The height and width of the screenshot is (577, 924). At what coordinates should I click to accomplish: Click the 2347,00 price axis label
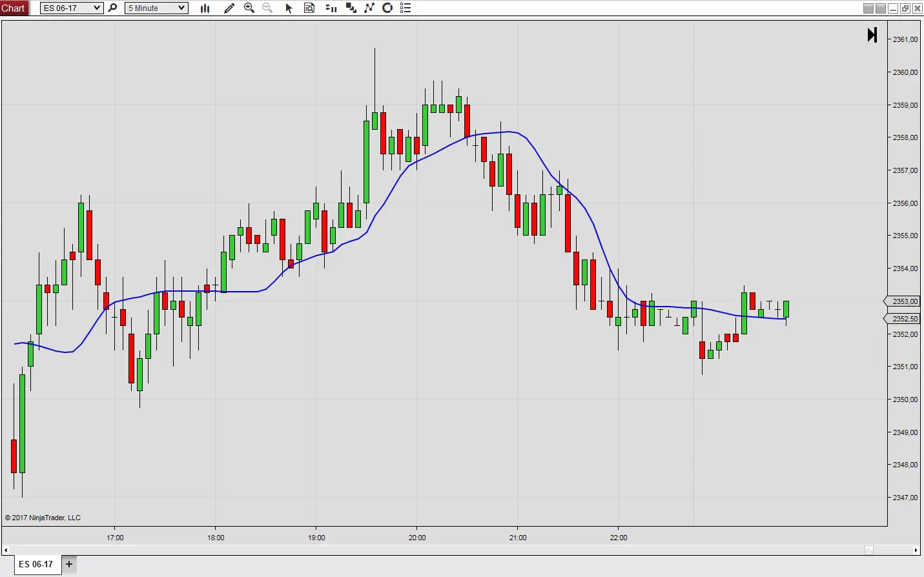tap(905, 498)
